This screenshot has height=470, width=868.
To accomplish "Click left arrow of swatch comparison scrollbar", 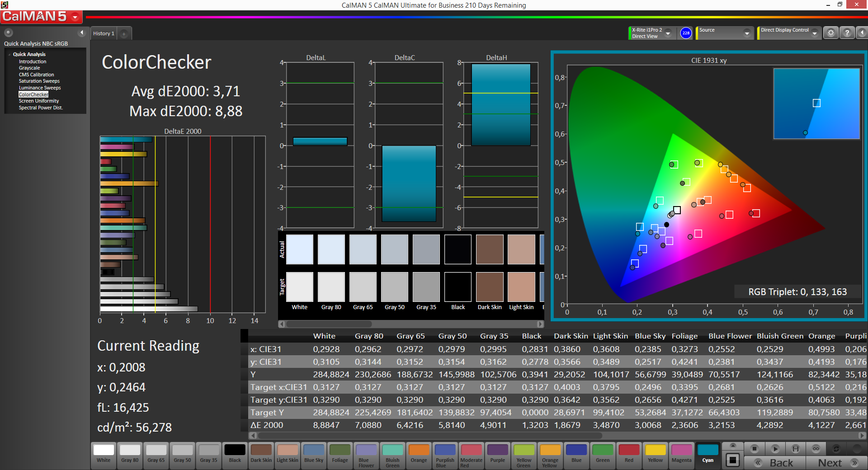I will click(x=282, y=324).
